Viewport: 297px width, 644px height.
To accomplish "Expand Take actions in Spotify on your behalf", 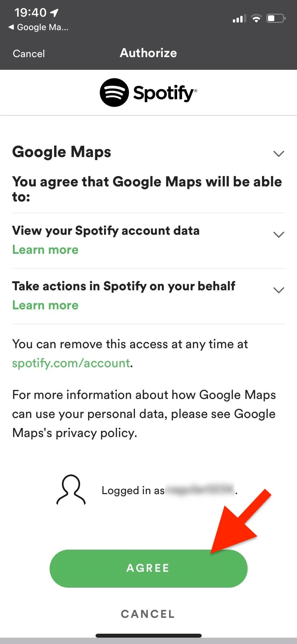I will point(279,290).
